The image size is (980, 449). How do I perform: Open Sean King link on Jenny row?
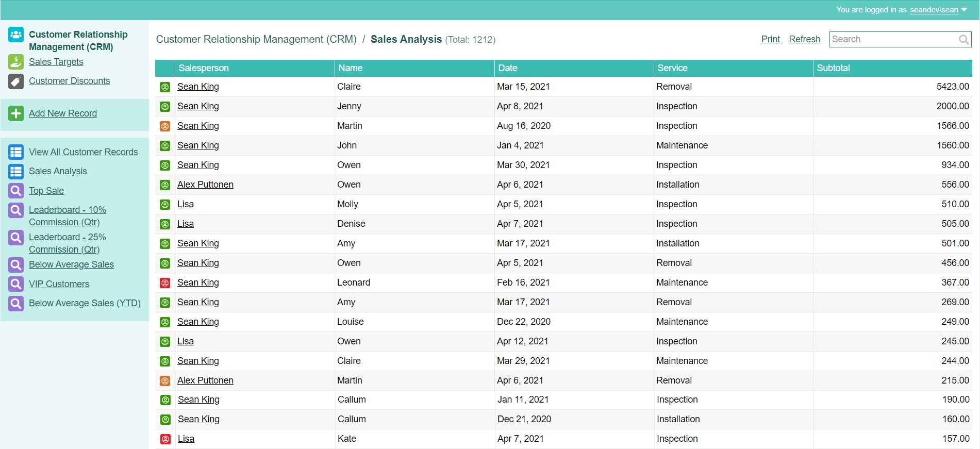198,106
